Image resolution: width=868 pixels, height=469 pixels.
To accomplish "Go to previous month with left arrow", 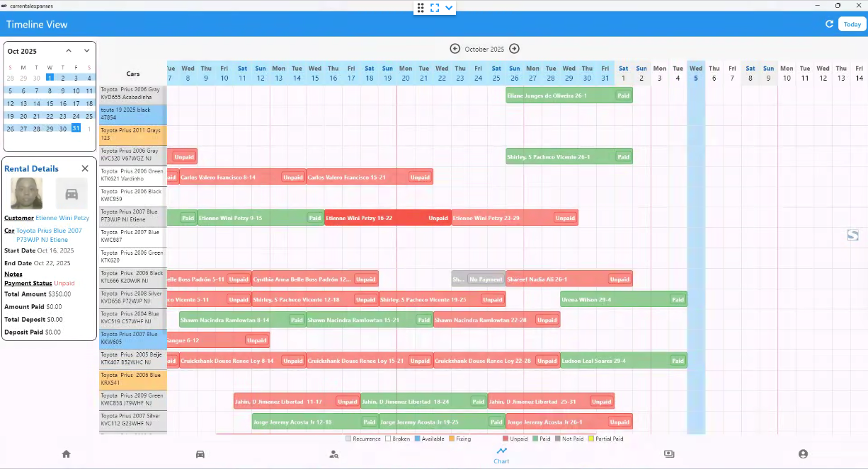I will [x=455, y=49].
